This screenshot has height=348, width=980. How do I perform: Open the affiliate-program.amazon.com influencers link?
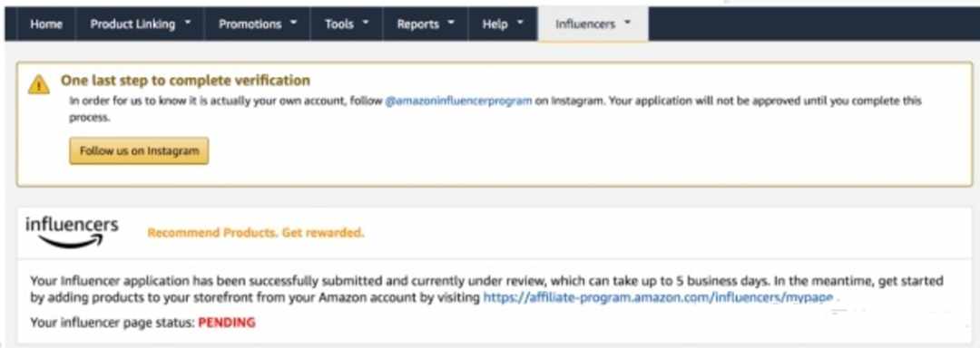(658, 297)
